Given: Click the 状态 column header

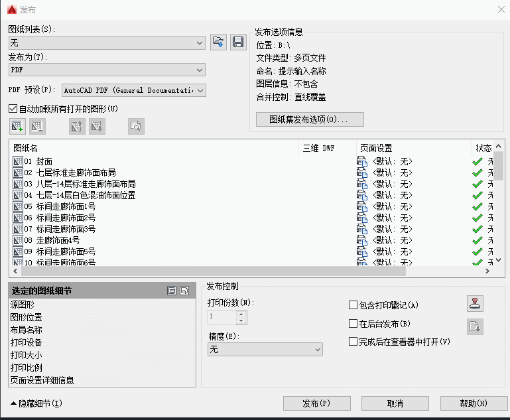Looking at the screenshot, I should tap(483, 149).
